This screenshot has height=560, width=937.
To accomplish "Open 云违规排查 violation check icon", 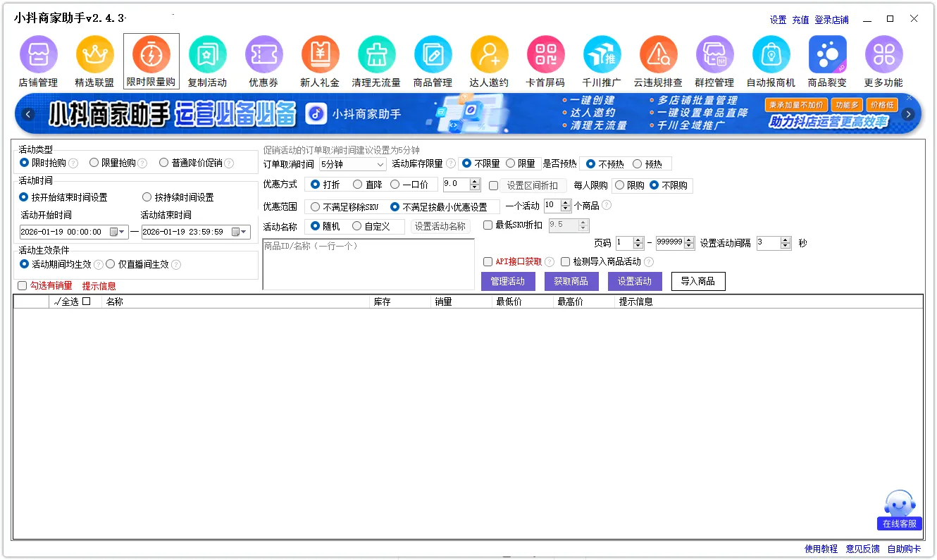I will 658,55.
